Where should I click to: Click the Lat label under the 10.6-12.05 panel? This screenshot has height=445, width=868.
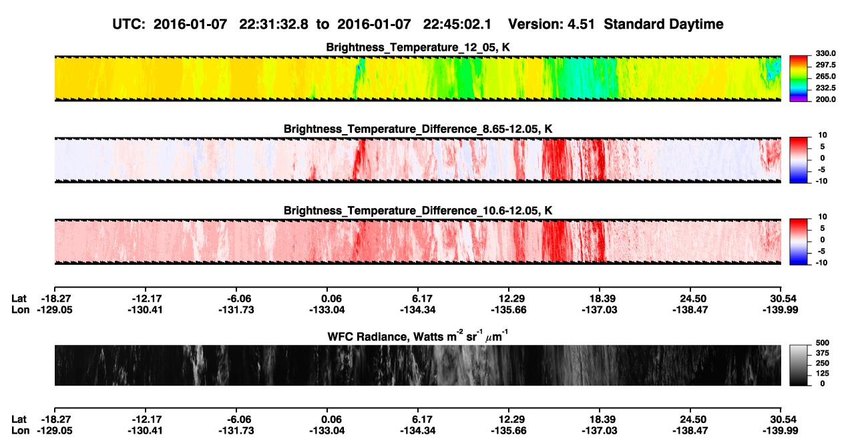20,298
